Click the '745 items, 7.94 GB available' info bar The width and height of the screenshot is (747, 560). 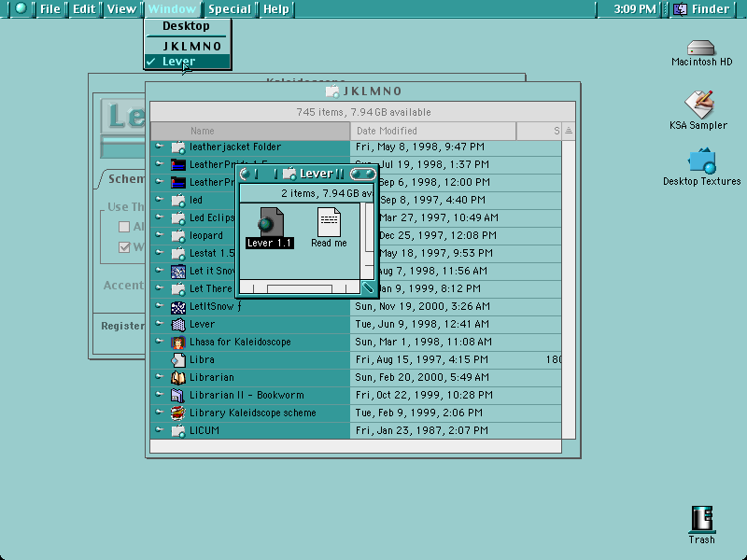(x=363, y=112)
